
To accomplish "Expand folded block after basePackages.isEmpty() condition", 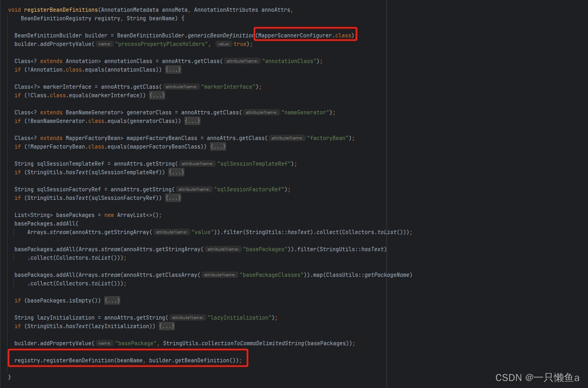I will (x=112, y=300).
